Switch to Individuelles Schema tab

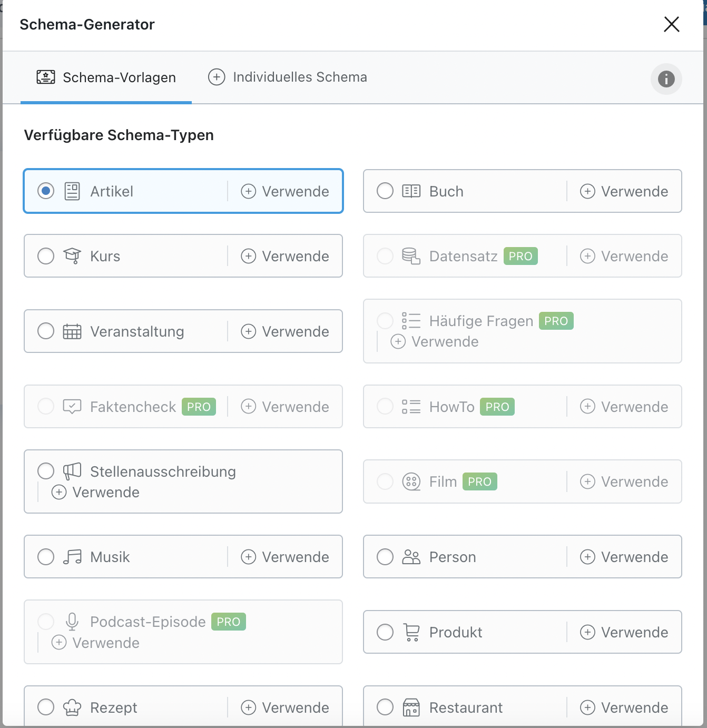(x=288, y=77)
